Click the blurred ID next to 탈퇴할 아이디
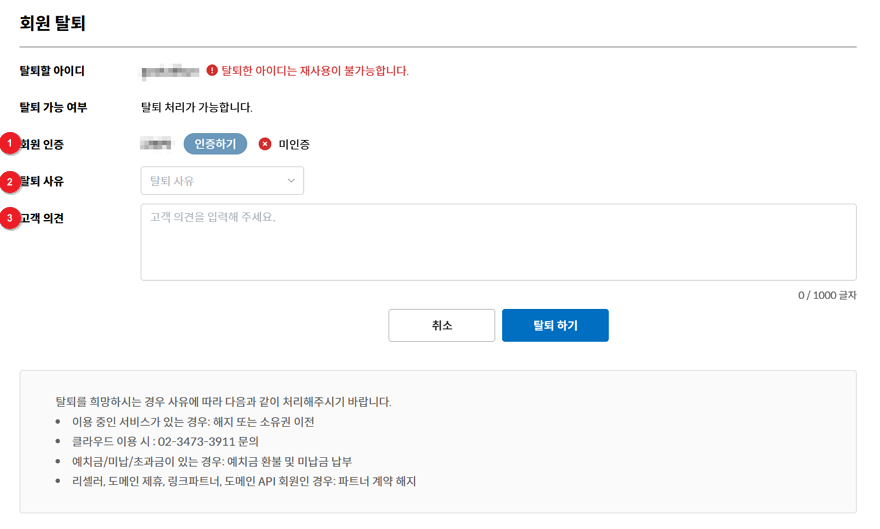The height and width of the screenshot is (529, 880). tap(170, 71)
